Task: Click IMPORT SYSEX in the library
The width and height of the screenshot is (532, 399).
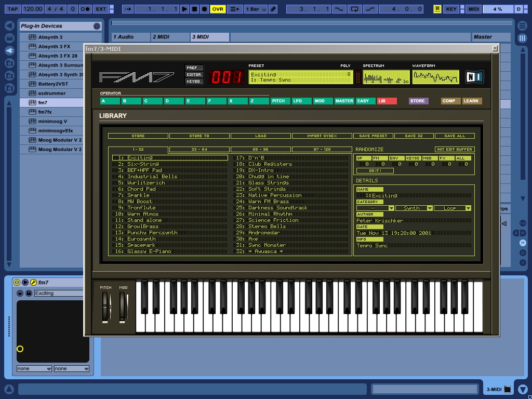Action: 322,136
